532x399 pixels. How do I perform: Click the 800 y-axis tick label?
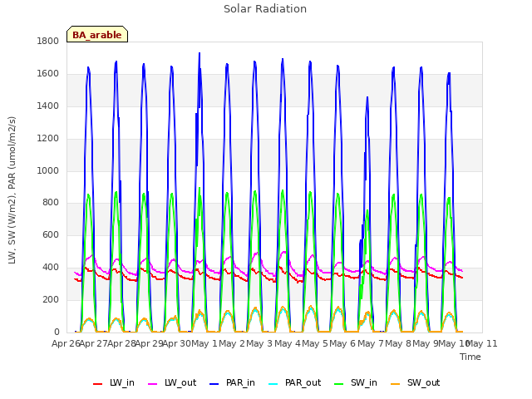pyautogui.click(x=51, y=203)
